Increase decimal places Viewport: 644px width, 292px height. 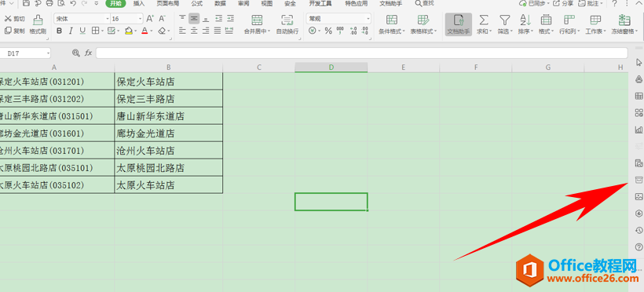(353, 31)
